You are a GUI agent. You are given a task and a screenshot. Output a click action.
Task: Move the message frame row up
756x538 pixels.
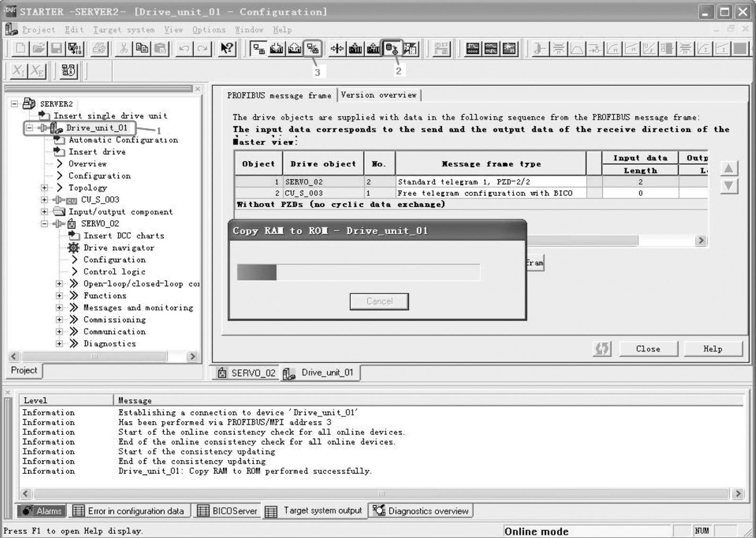pos(729,168)
